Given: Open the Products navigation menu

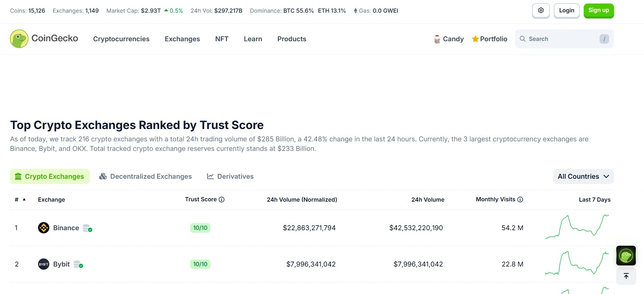Looking at the screenshot, I should 292,39.
